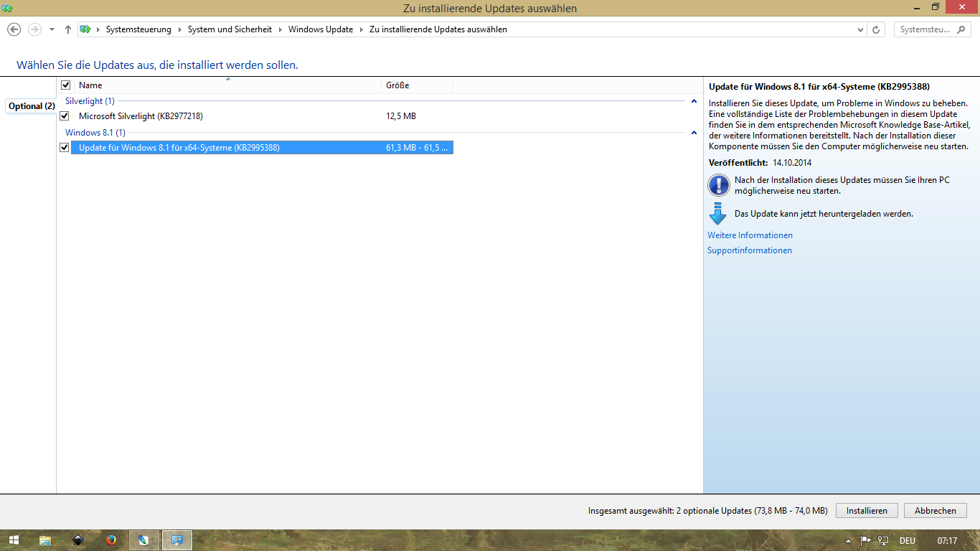Click the KB2995388 details panel title
This screenshot has width=980, height=551.
click(819, 86)
